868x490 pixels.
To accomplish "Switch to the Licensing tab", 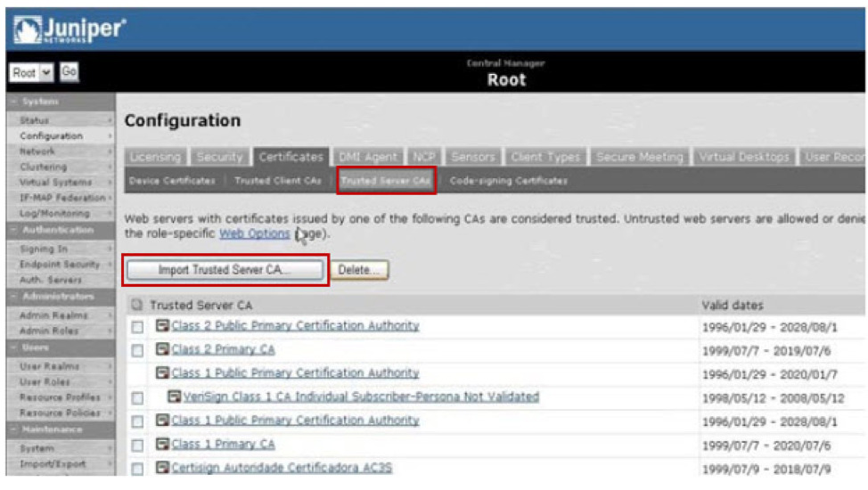I will tap(156, 157).
